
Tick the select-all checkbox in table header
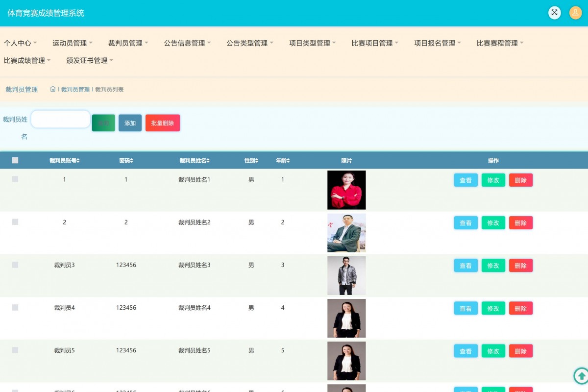[15, 160]
